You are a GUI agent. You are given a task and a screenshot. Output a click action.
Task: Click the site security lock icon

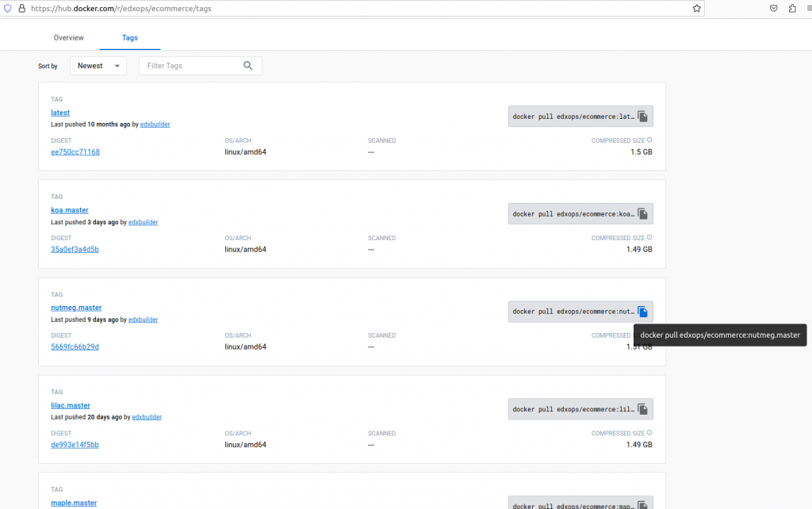(x=21, y=8)
